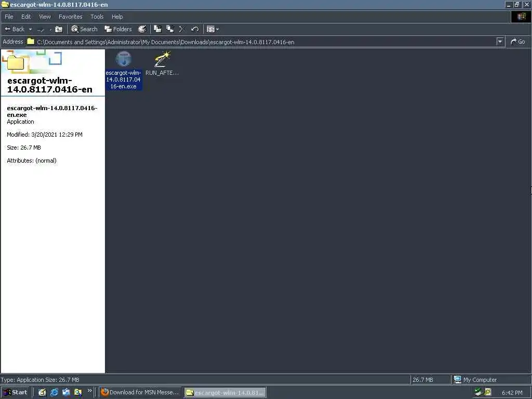
Task: Click the Windows logo throbber icon
Action: [521, 17]
